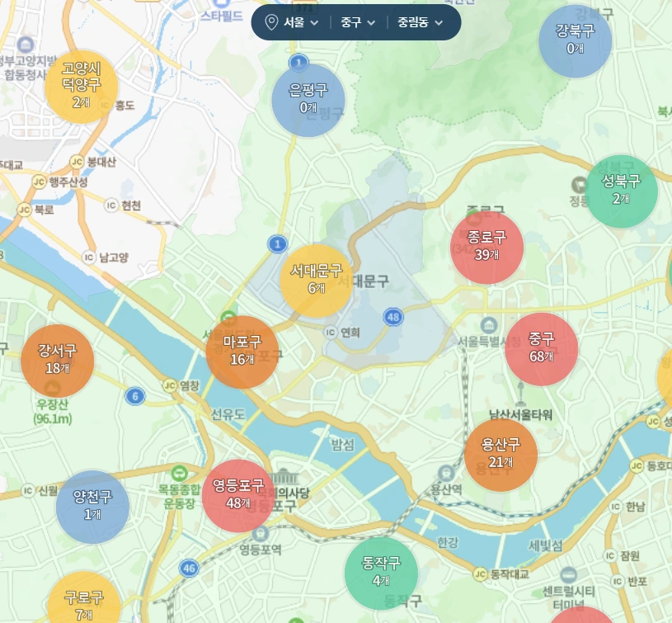Click the 동작대교 JC junction icon
672x623 pixels.
coord(480,574)
